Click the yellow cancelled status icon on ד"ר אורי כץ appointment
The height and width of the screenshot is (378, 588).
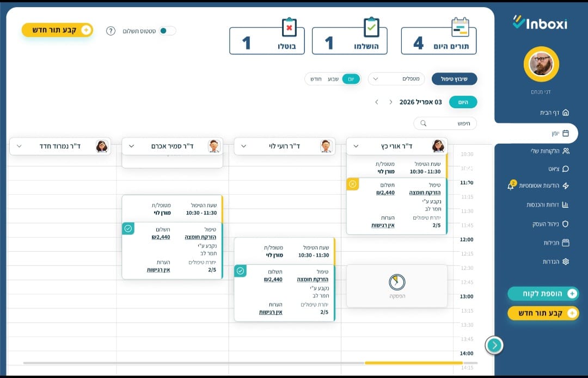(353, 184)
